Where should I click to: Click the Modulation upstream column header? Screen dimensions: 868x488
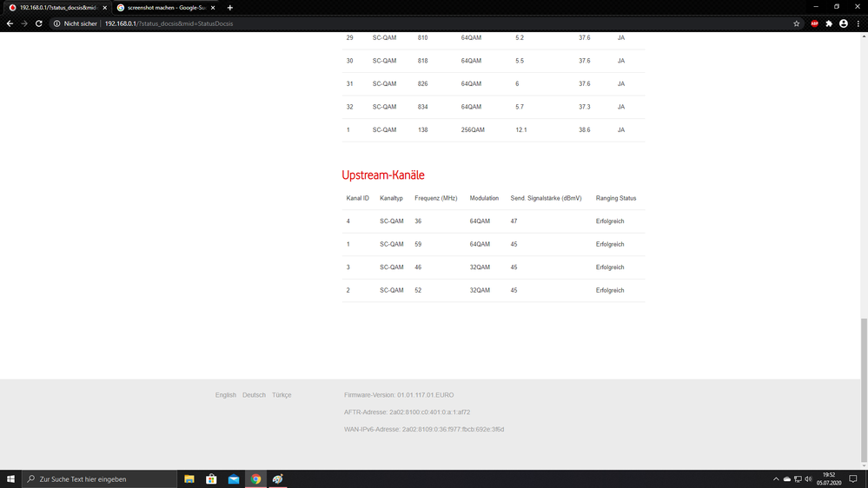tap(484, 198)
